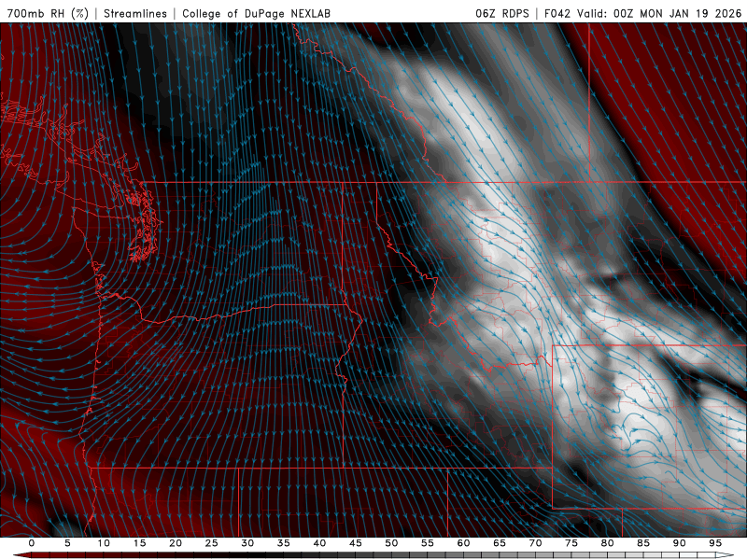This screenshot has height=560, width=747.
Task: Click 'Valid: 00Z MON JAN 19 2026' text
Action: click(x=659, y=13)
